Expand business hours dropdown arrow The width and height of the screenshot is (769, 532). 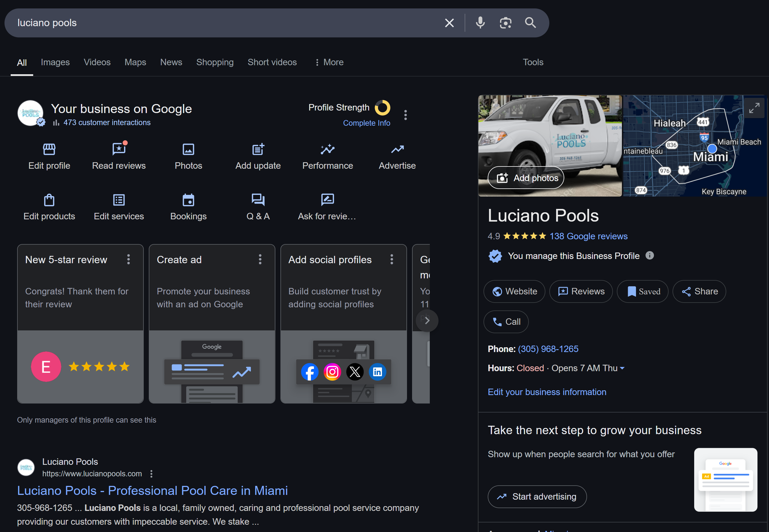click(x=622, y=368)
